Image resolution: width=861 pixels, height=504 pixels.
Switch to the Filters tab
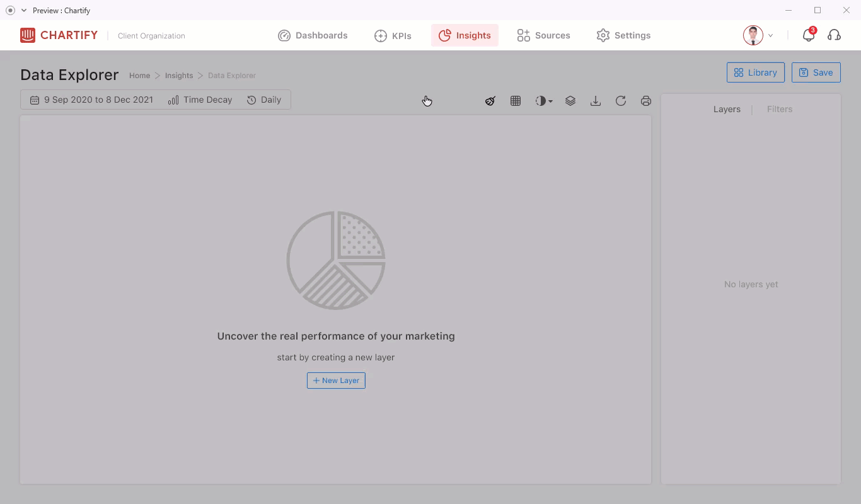780,109
